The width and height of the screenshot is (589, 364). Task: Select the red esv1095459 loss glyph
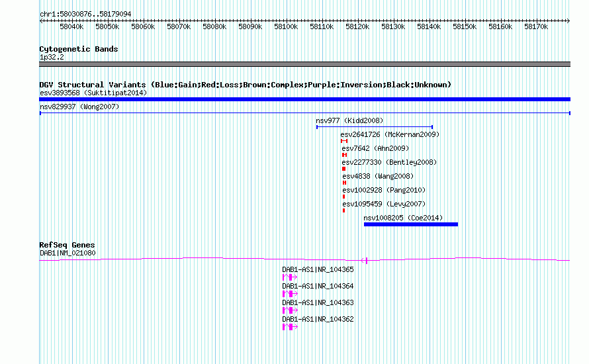343,210
